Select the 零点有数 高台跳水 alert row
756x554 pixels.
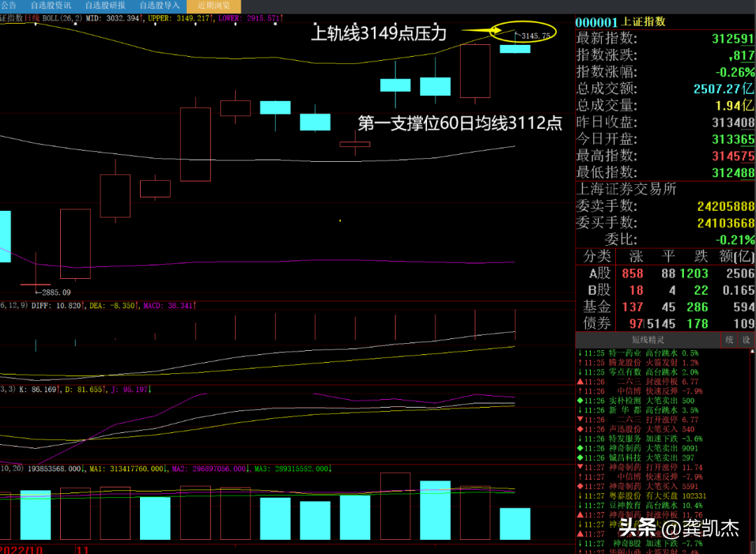(x=662, y=372)
